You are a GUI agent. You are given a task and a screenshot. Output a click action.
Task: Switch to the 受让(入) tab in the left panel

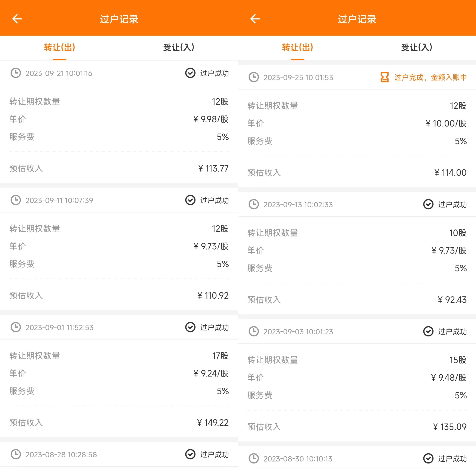[179, 47]
